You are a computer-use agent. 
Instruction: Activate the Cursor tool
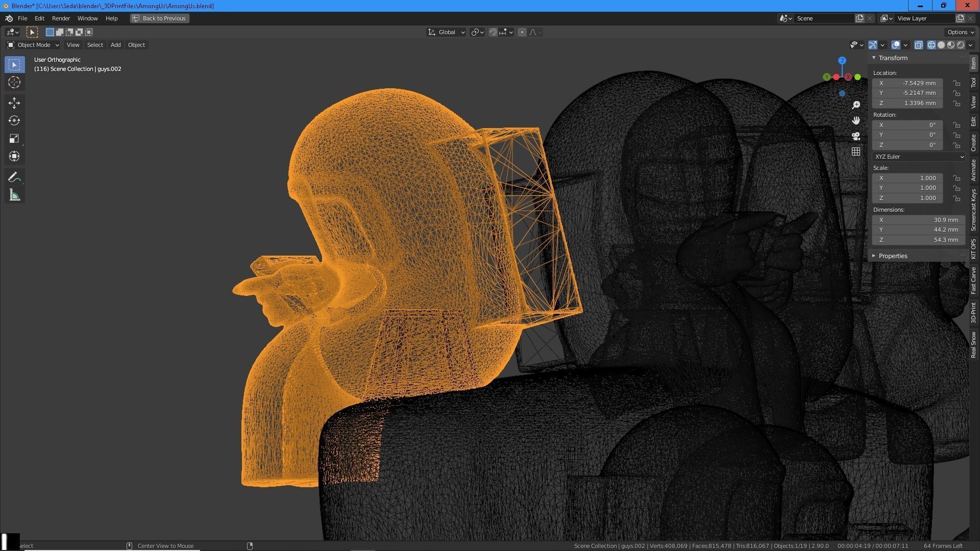(14, 82)
